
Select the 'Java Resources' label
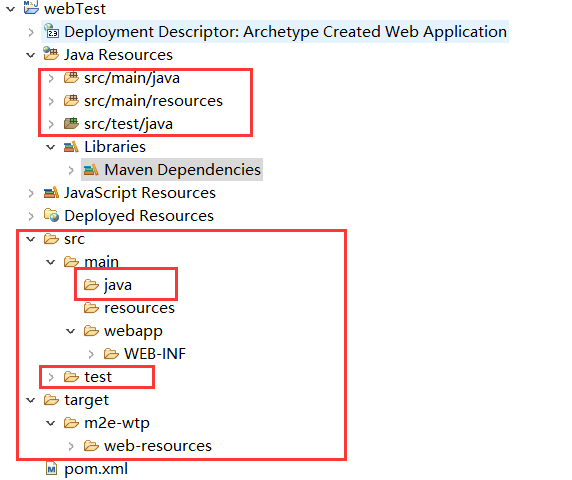tap(119, 55)
